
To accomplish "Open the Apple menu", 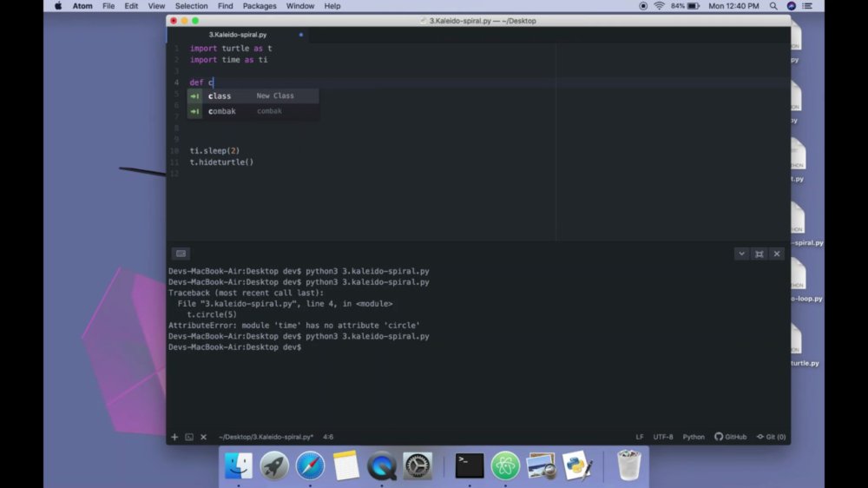I will coord(58,6).
